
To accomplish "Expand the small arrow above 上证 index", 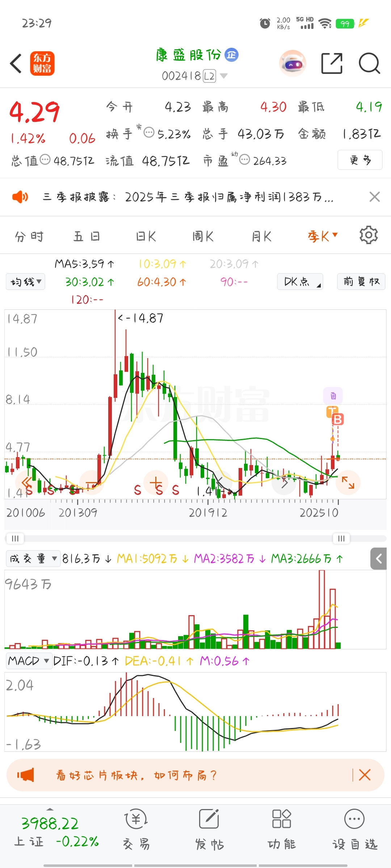I will tap(50, 809).
